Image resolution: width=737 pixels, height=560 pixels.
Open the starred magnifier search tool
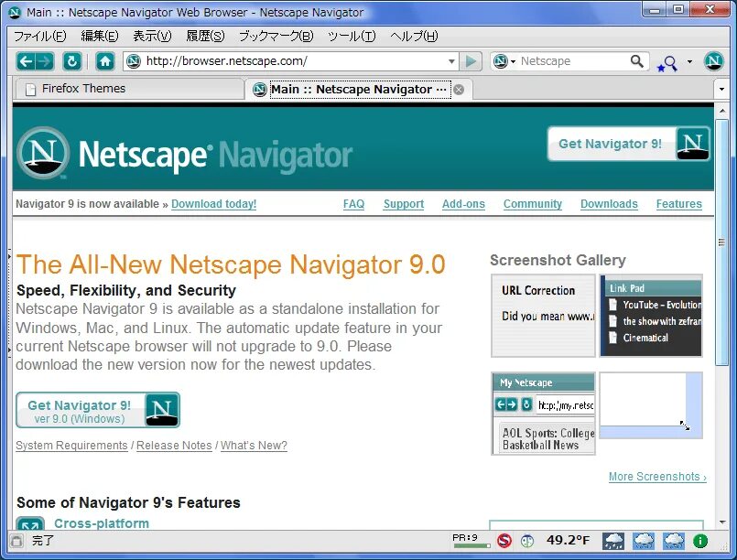[x=667, y=63]
